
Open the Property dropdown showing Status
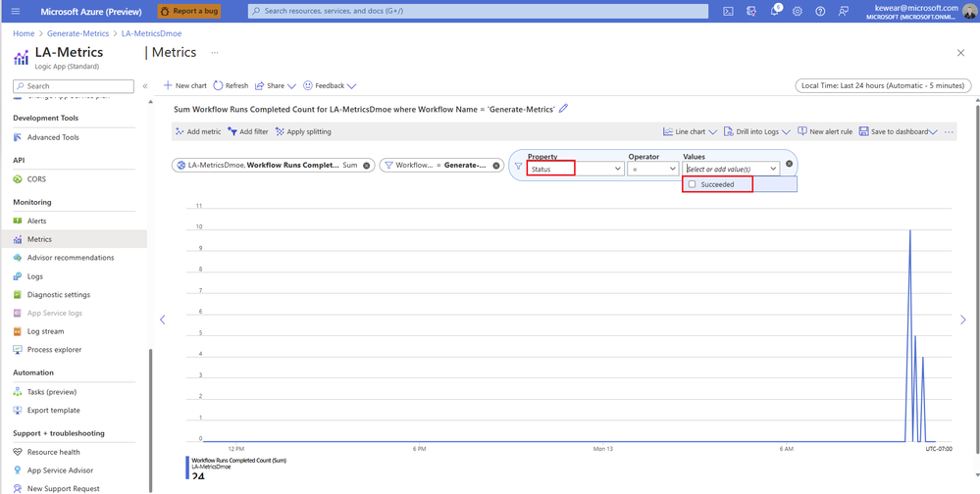click(x=576, y=169)
